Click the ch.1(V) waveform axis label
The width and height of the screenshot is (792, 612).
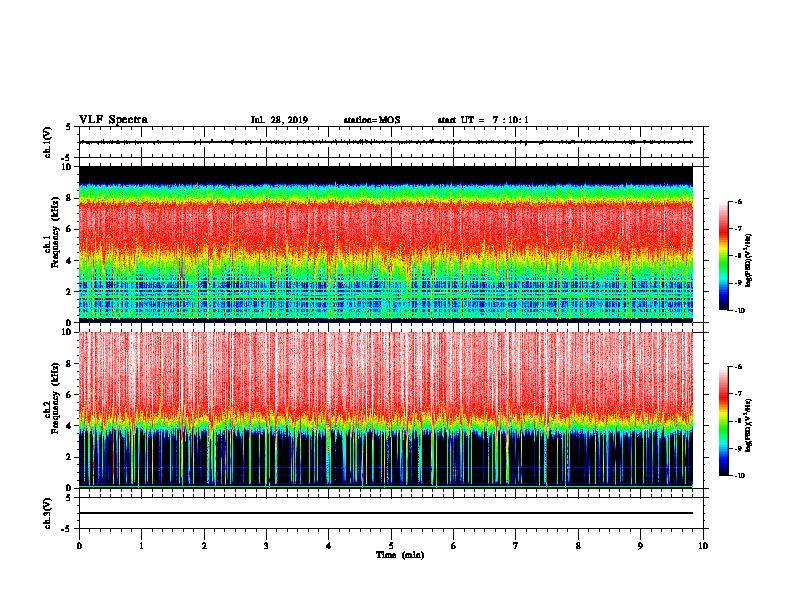click(48, 142)
